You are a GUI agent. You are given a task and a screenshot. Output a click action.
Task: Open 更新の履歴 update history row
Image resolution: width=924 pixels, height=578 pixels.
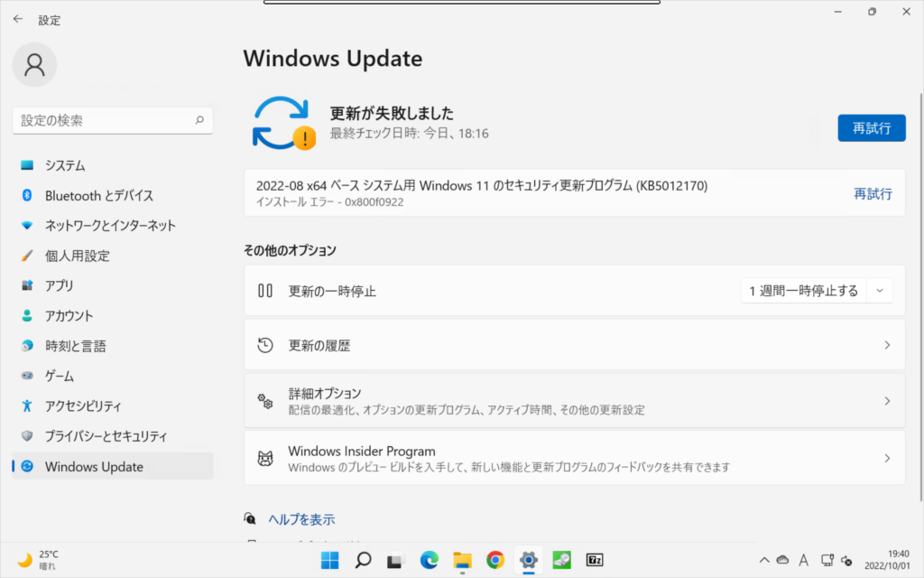(574, 345)
